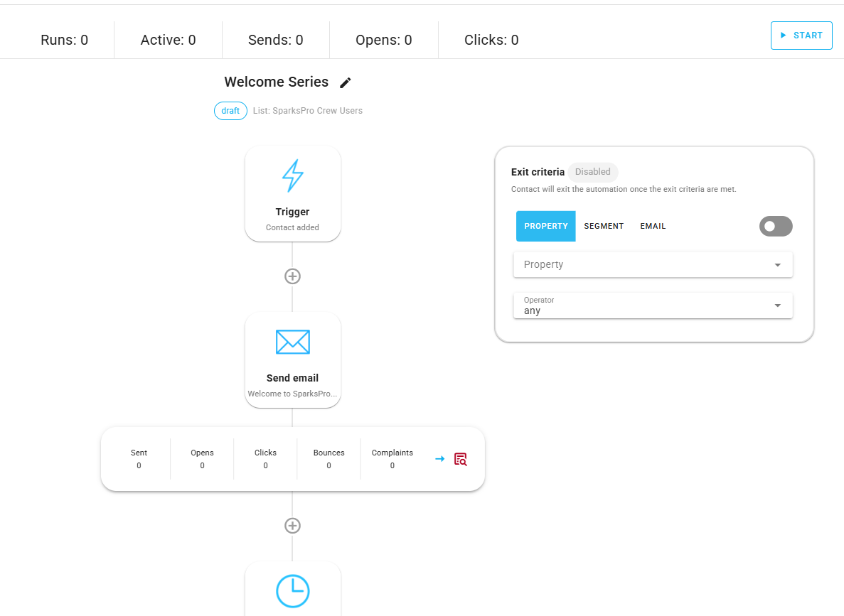Click the Send email envelope icon
The height and width of the screenshot is (616, 844).
point(293,342)
